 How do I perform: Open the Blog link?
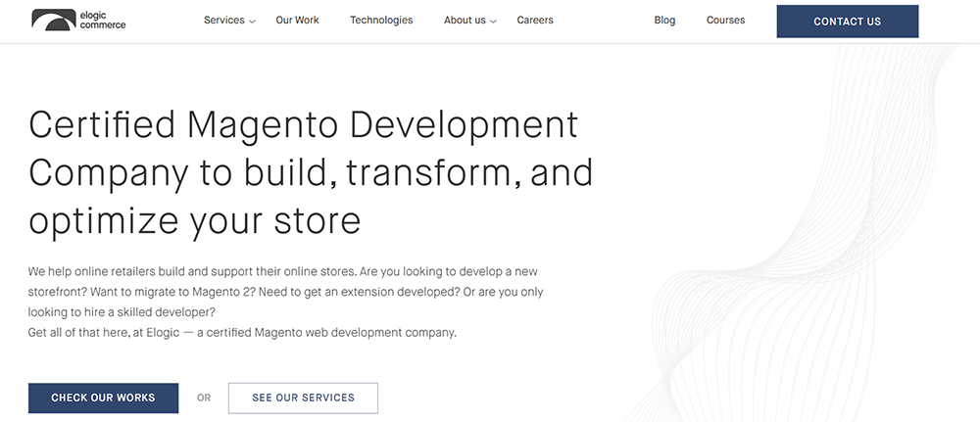pos(664,20)
